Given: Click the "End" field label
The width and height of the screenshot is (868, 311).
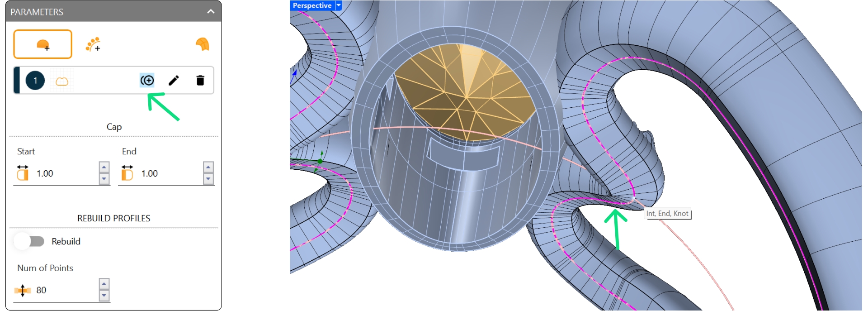Looking at the screenshot, I should tap(129, 151).
